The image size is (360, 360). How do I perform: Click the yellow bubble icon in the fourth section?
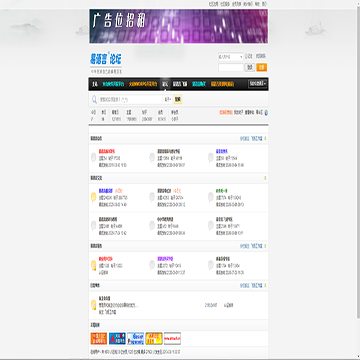[94, 305]
